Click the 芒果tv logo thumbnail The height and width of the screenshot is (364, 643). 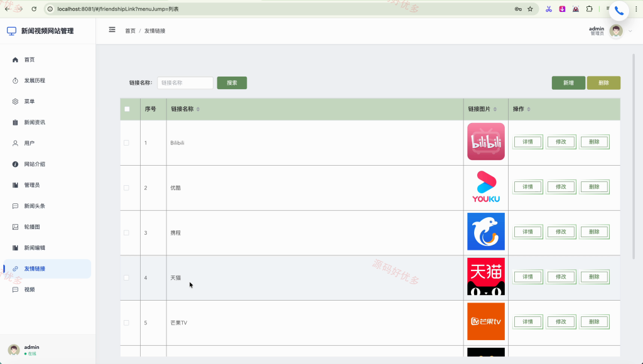(x=486, y=322)
